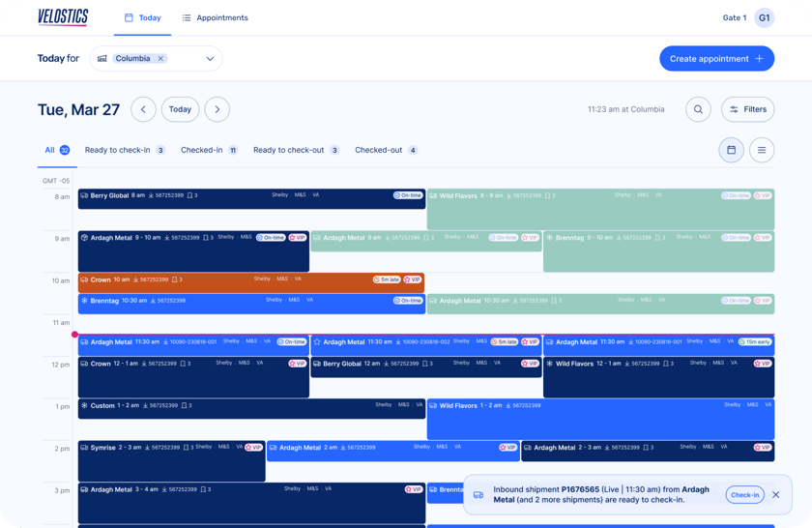The image size is (812, 528).
Task: Click the G1 user avatar
Action: point(764,17)
